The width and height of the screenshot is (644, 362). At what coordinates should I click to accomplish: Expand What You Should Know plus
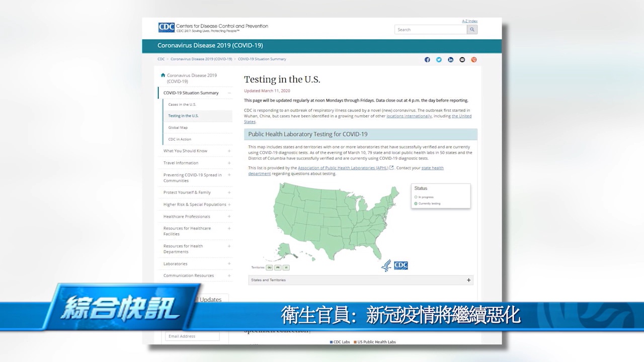[x=229, y=151]
